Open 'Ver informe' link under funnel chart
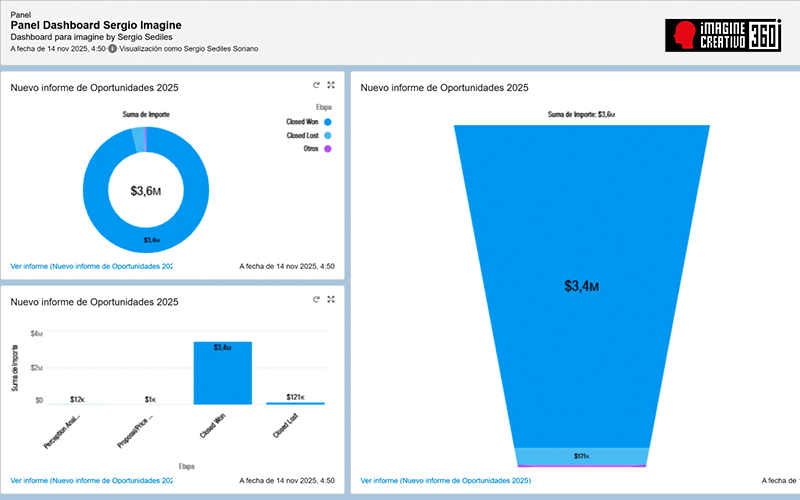The image size is (800, 500). [445, 480]
